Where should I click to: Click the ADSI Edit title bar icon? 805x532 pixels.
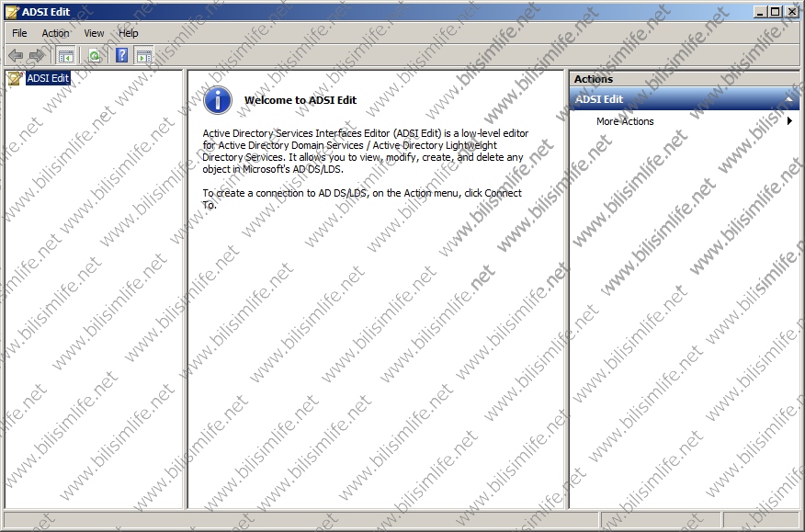pos(12,12)
